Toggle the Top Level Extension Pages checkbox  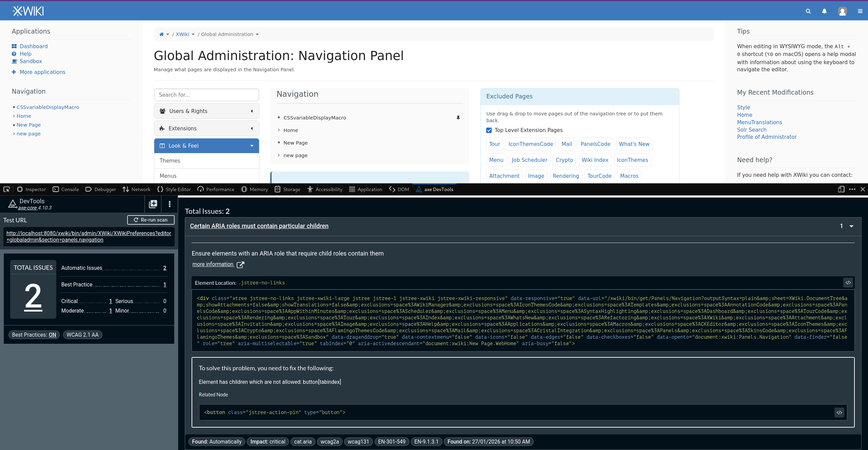click(x=489, y=130)
